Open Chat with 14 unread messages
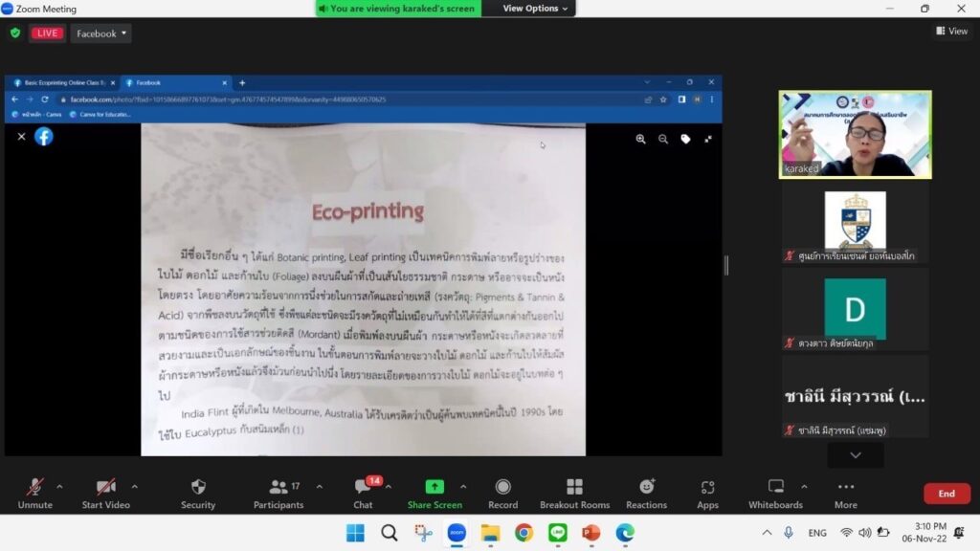980x551 pixels. point(363,493)
